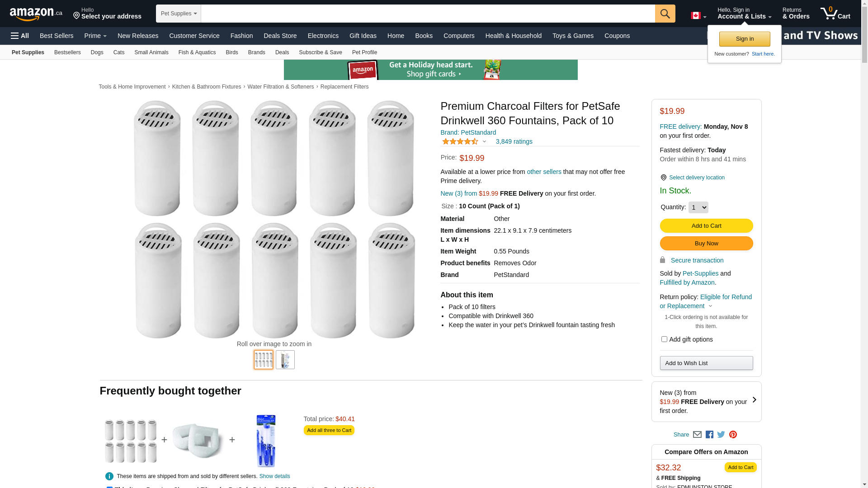Expand the Canada flag language dropdown
The height and width of the screenshot is (488, 868).
698,16
